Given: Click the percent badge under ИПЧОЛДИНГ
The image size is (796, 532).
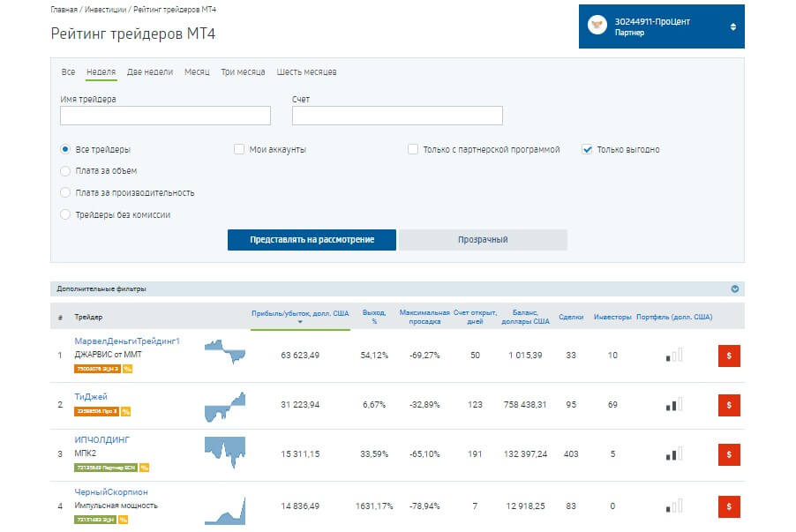Looking at the screenshot, I should pos(144,468).
